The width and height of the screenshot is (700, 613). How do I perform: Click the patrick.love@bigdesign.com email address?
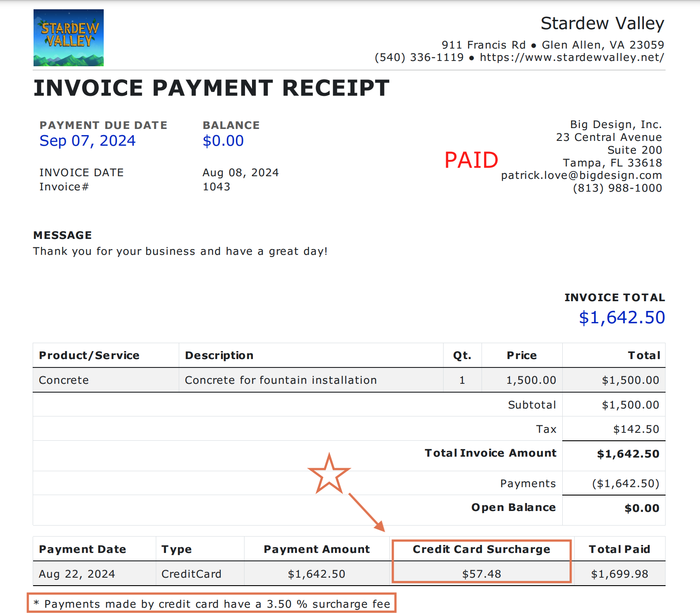582,175
